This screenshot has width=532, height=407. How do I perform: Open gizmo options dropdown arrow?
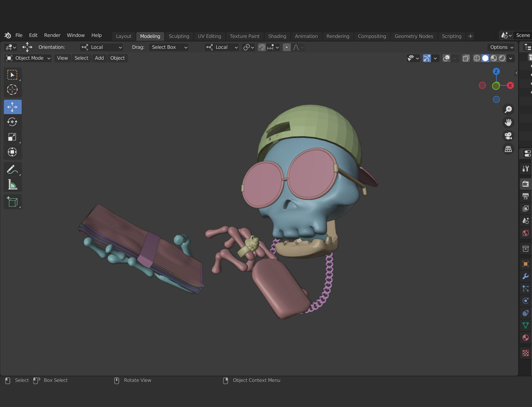pyautogui.click(x=435, y=58)
